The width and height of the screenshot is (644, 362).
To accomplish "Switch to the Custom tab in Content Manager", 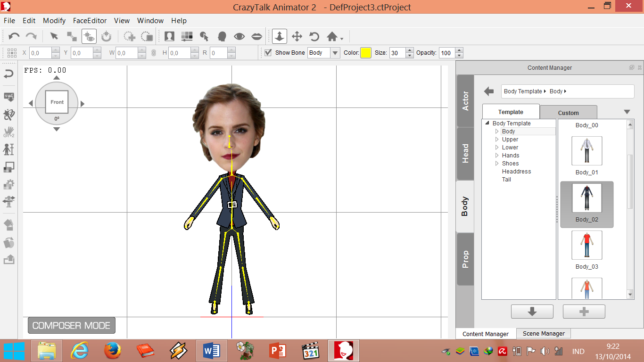I will (x=568, y=112).
